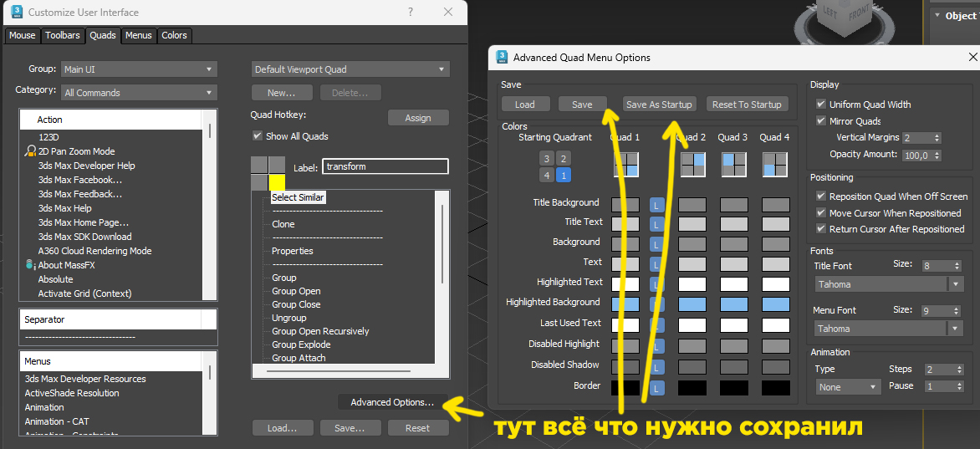Click starting quadrant button 2
This screenshot has width=980, height=449.
click(x=563, y=159)
